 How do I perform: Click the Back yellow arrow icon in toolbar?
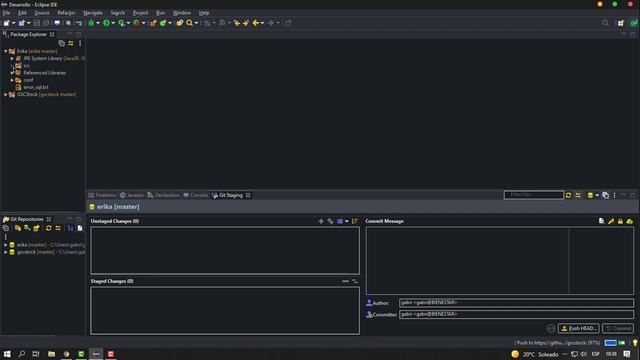click(256, 23)
